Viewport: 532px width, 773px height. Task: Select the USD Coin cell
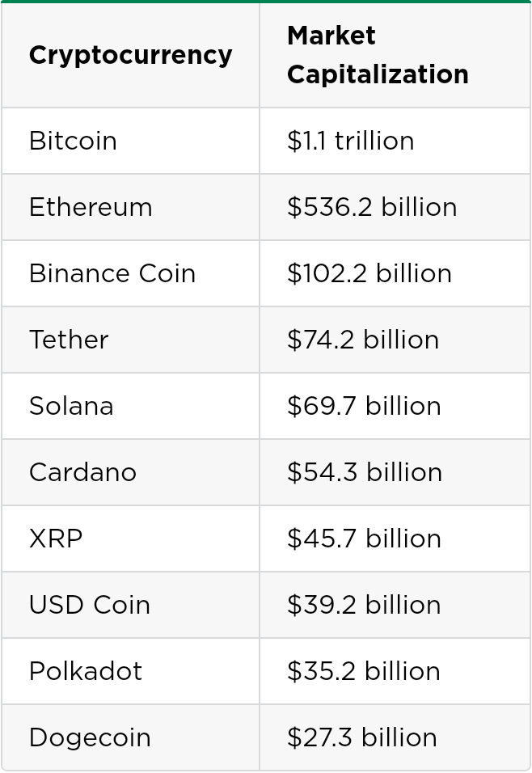click(x=90, y=606)
